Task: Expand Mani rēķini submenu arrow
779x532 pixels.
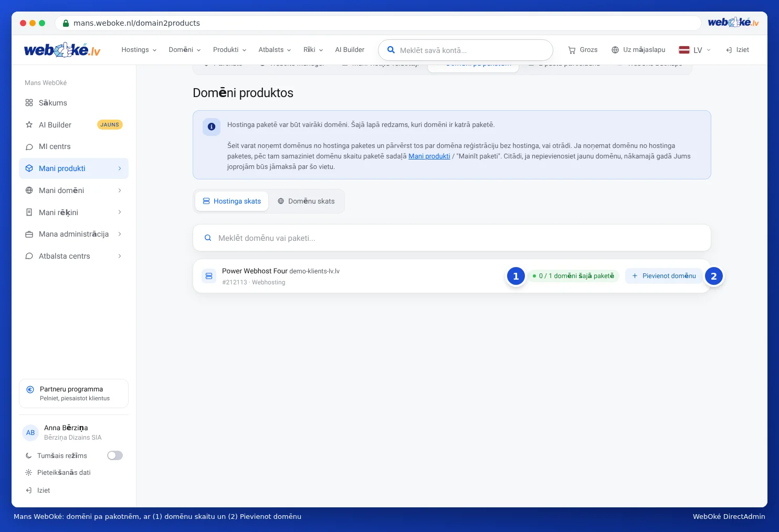Action: 120,212
